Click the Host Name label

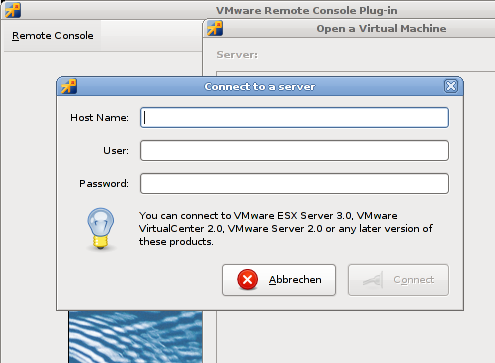tap(99, 118)
